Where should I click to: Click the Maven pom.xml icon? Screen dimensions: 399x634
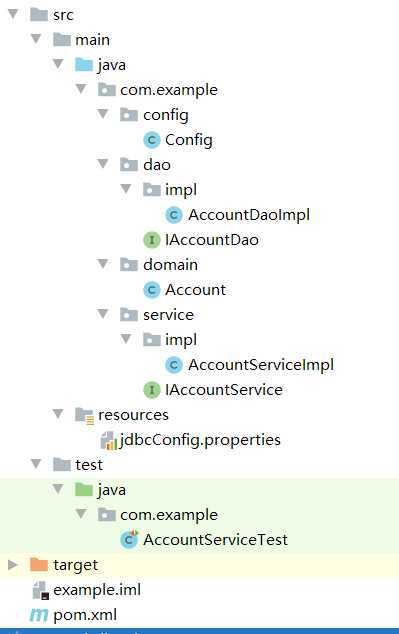click(39, 615)
